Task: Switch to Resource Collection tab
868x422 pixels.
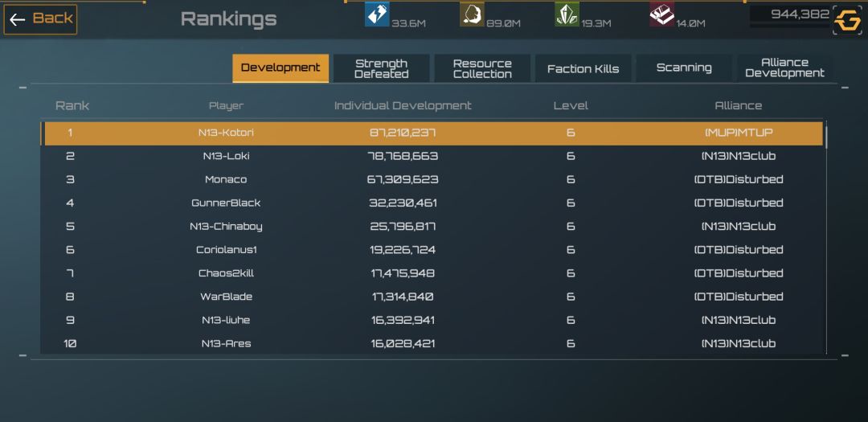Action: pos(482,68)
